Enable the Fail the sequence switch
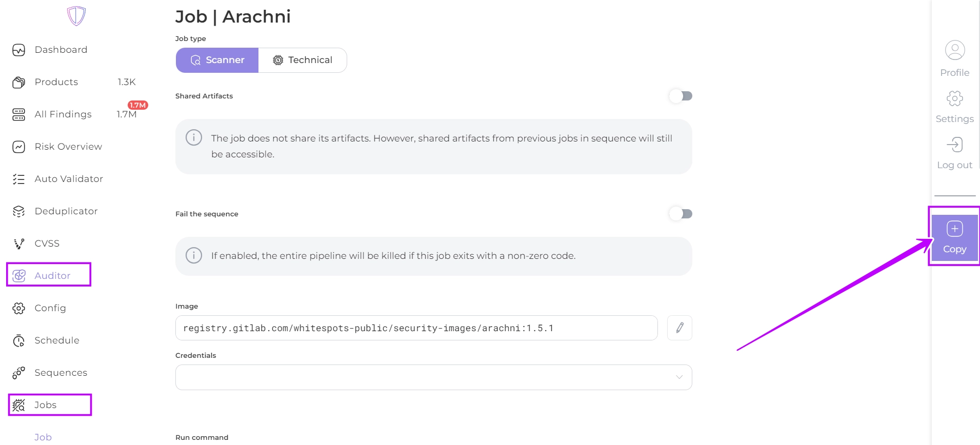 click(681, 214)
